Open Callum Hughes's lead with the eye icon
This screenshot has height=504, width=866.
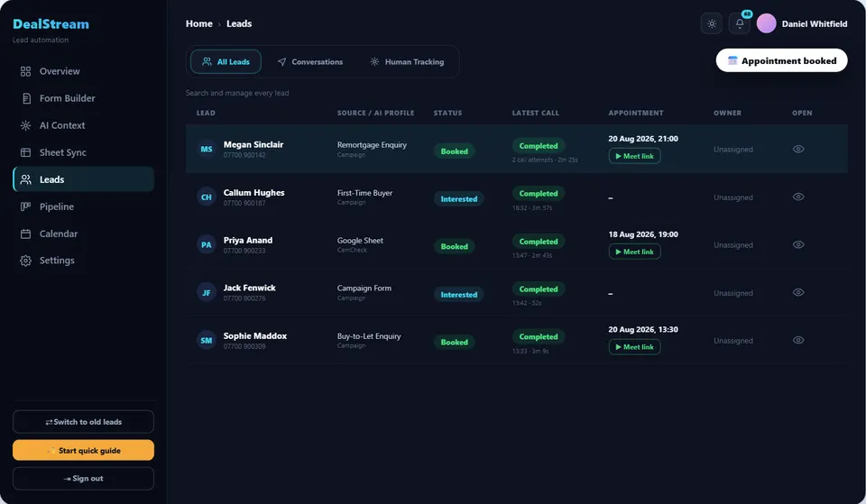798,197
